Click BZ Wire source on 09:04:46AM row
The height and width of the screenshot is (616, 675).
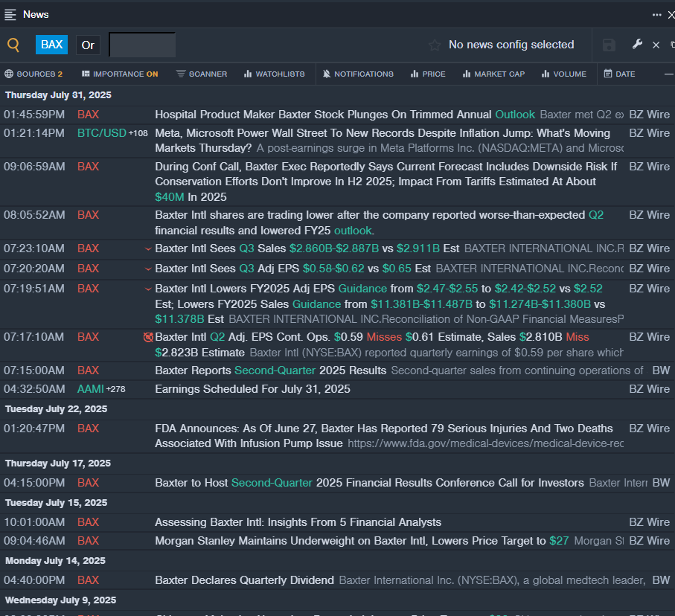click(649, 541)
